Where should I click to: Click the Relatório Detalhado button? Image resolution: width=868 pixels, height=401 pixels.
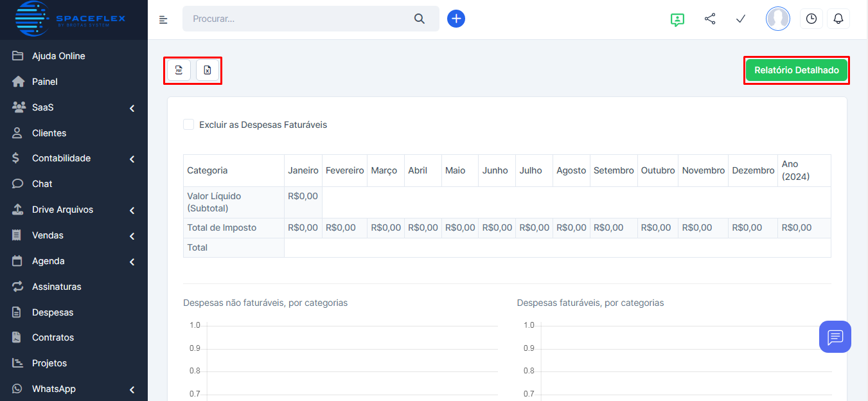point(796,70)
